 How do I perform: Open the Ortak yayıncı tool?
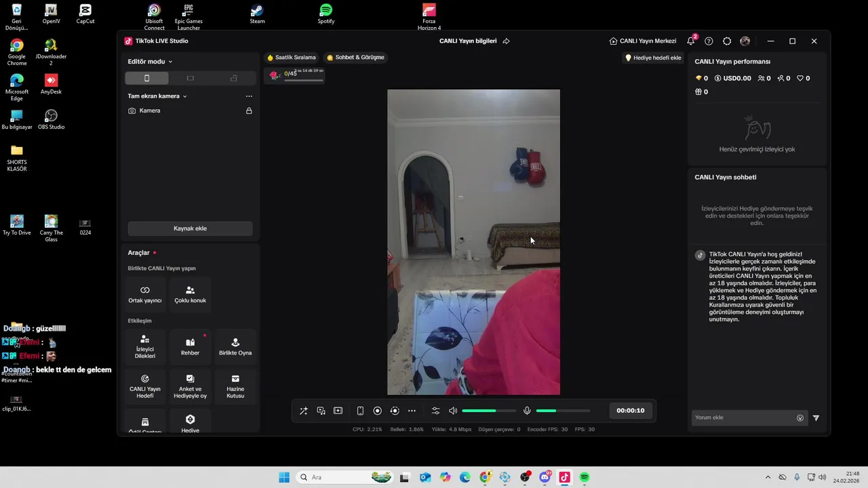145,295
